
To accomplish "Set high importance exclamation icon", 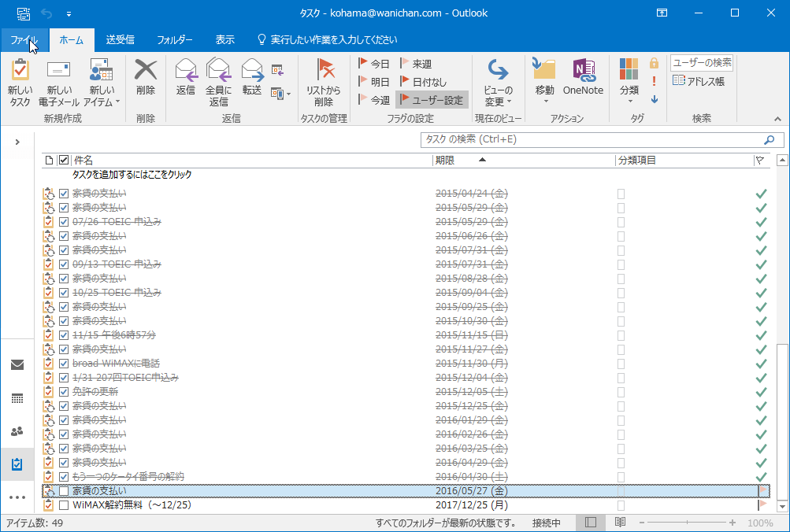I will pos(654,81).
